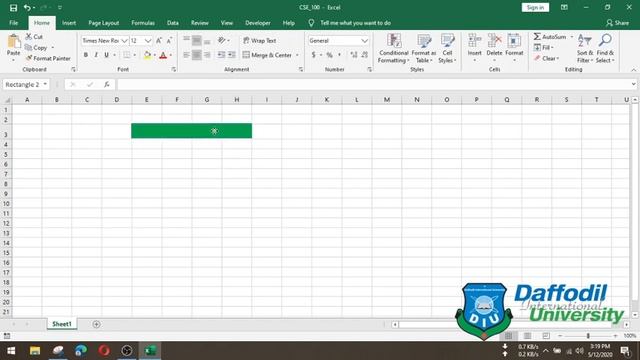Image resolution: width=640 pixels, height=360 pixels.
Task: Open the Fill Color dropdown arrow
Action: coord(155,55)
